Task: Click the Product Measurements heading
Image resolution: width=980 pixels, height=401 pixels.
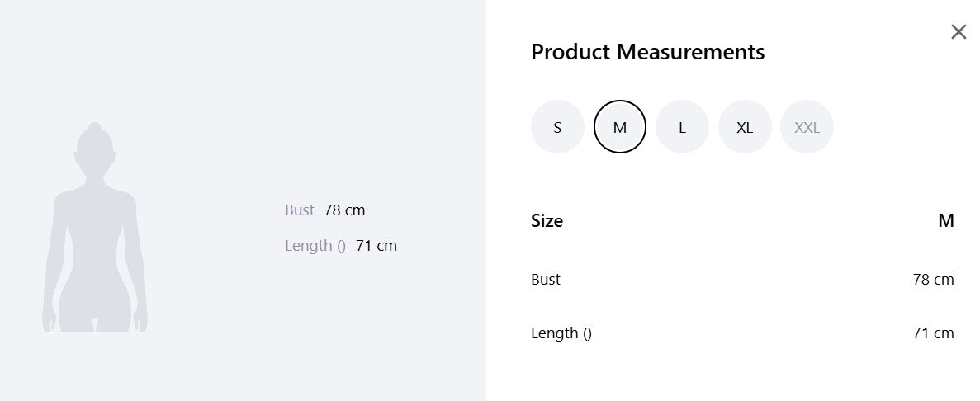Action: tap(647, 52)
